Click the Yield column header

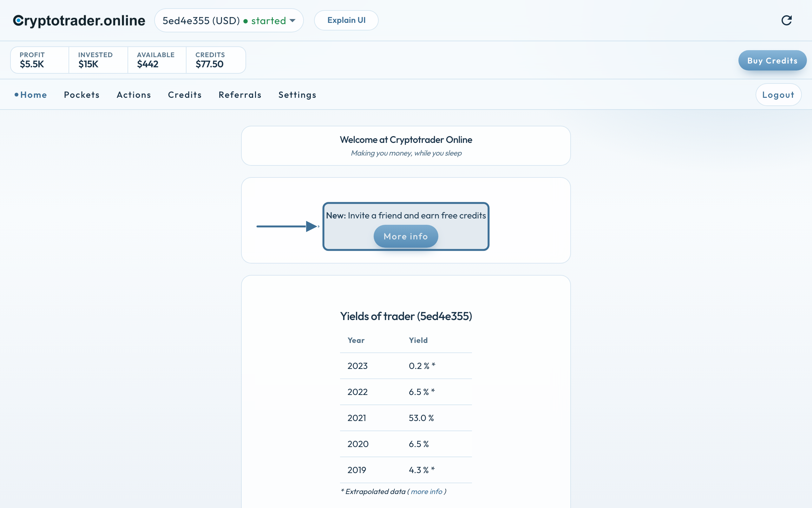(418, 340)
